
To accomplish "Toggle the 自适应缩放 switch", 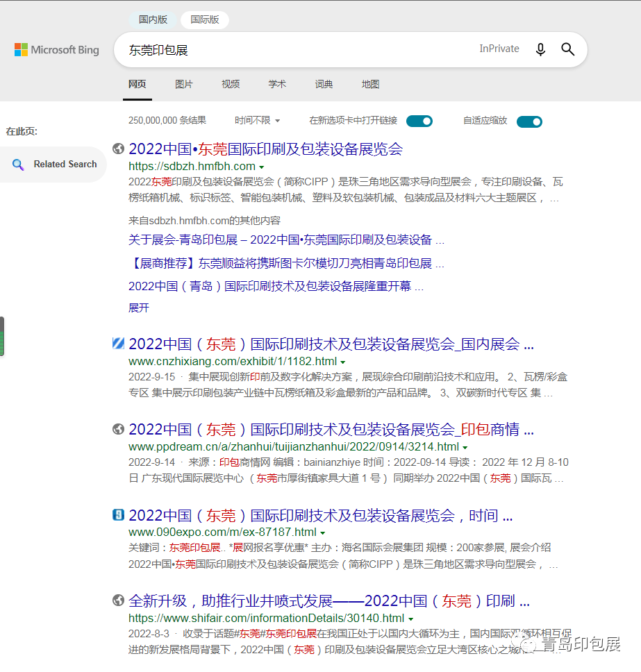I will (x=529, y=121).
